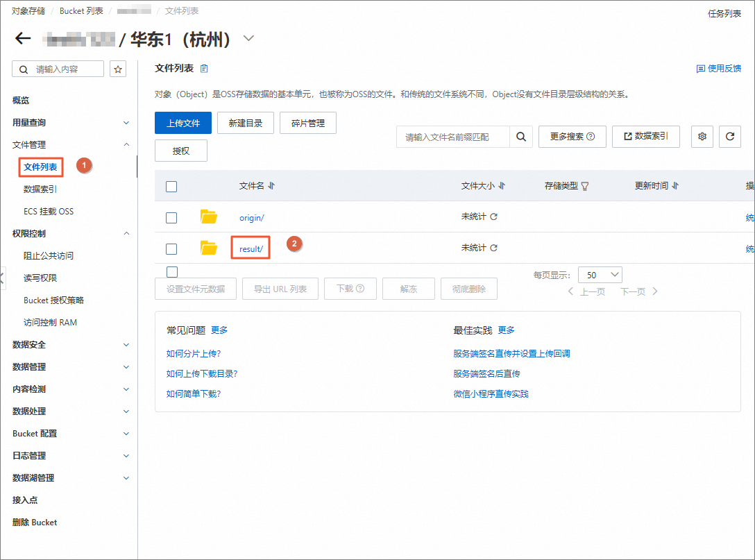755x560 pixels.
Task: Select 文件列表 in the sidebar
Action: 40,167
